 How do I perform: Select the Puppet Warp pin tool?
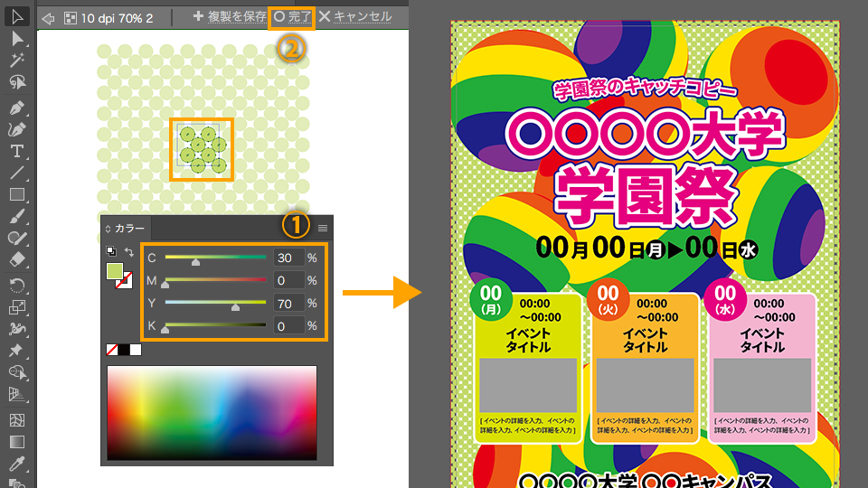[17, 351]
